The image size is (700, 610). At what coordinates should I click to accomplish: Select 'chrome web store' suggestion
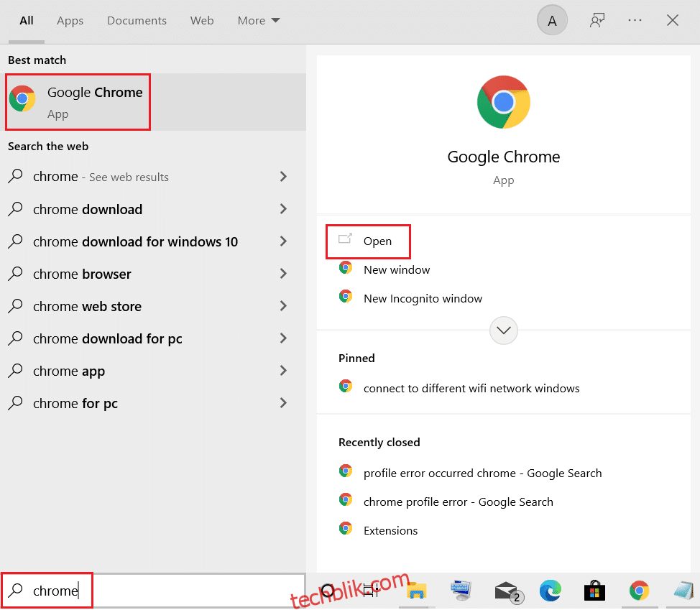click(x=88, y=307)
